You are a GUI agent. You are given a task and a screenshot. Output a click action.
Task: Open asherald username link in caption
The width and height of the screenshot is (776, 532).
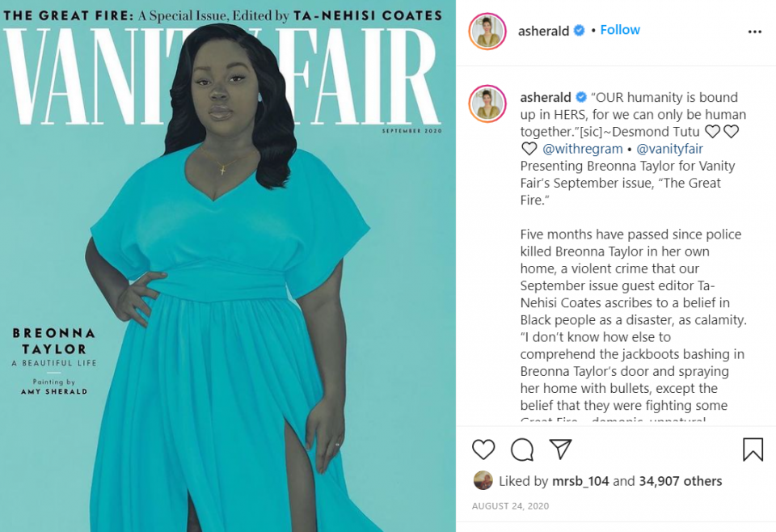[x=546, y=97]
